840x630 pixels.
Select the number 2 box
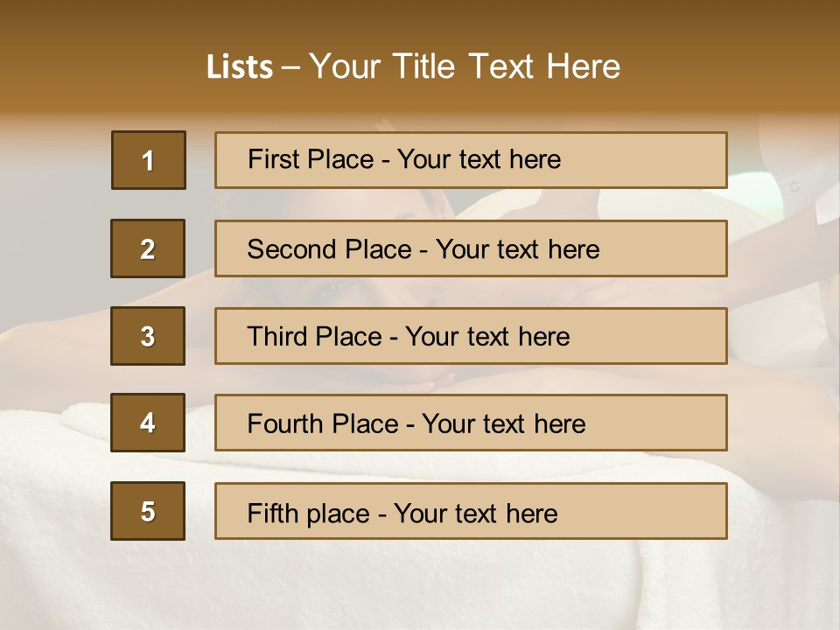pos(148,248)
